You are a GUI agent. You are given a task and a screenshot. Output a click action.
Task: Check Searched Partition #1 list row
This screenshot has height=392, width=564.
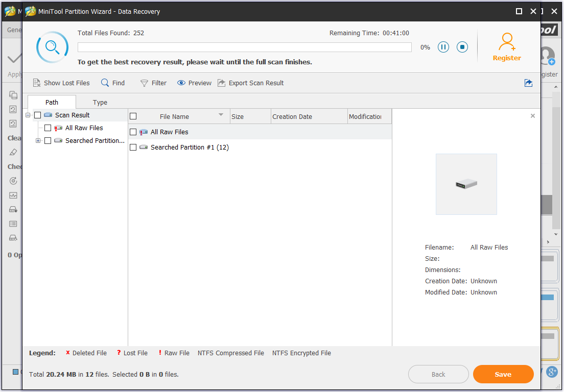click(x=133, y=147)
